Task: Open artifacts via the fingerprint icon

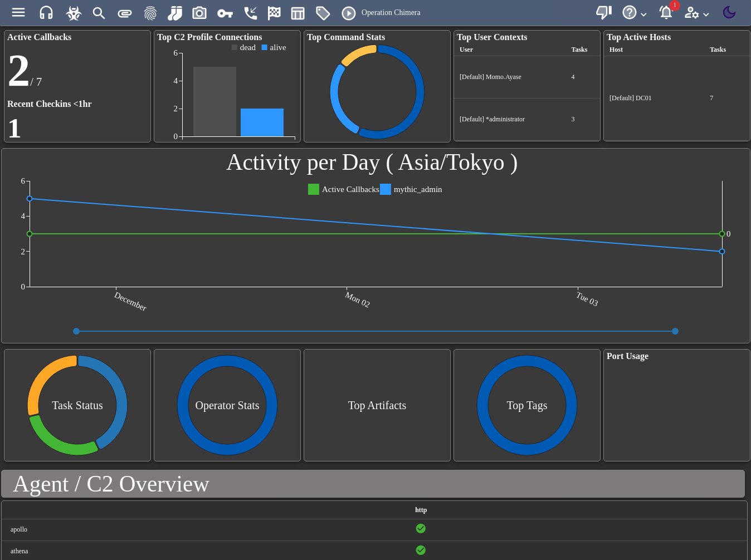Action: pyautogui.click(x=150, y=13)
